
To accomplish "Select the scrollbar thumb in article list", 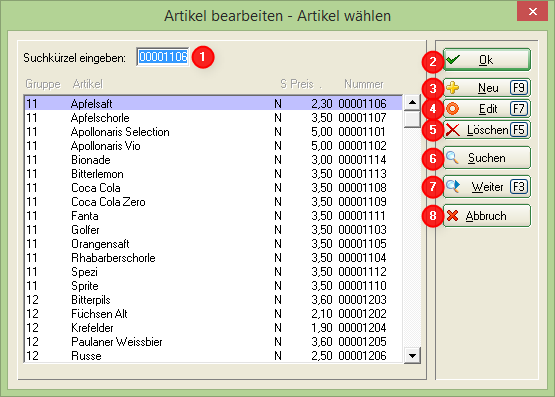I will (412, 119).
